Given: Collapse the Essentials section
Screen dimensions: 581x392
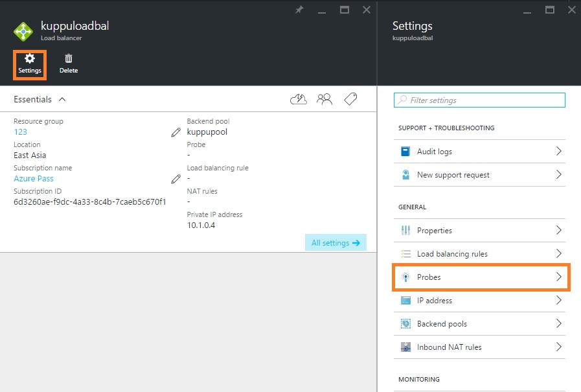Looking at the screenshot, I should point(62,99).
